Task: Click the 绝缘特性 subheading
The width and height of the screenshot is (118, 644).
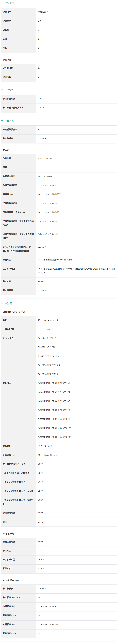Action: (x=7, y=60)
